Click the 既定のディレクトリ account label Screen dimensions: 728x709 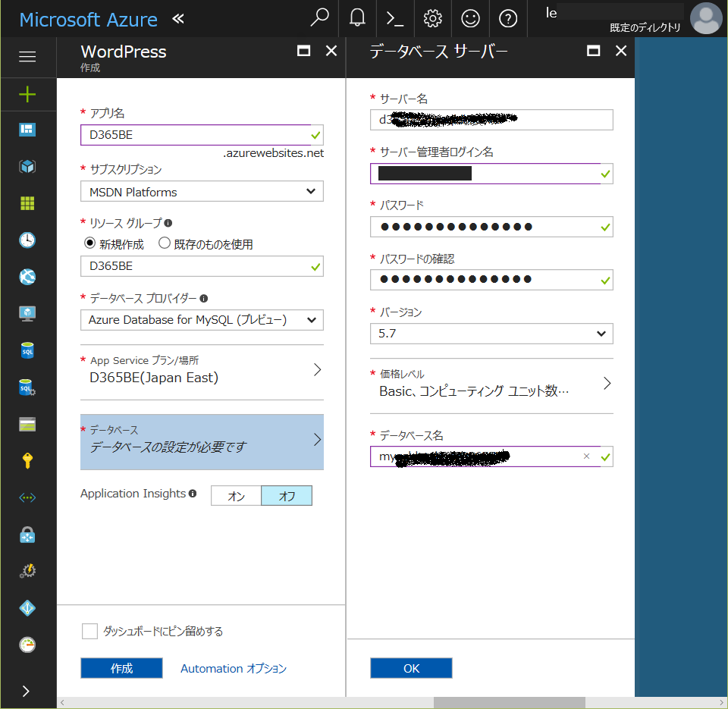point(645,27)
